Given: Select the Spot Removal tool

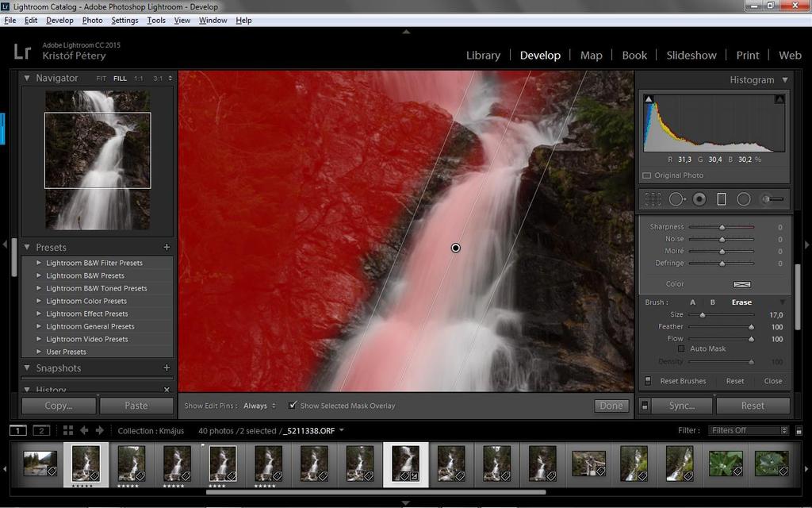Looking at the screenshot, I should (677, 199).
